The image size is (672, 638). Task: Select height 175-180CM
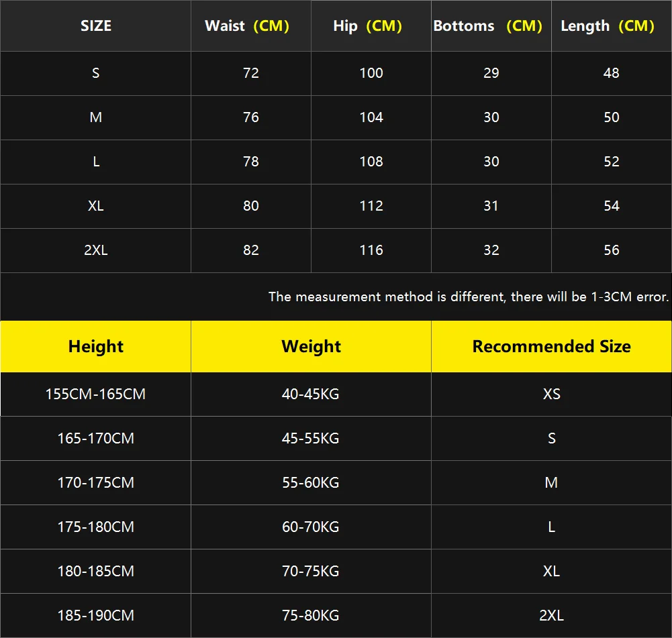coord(96,527)
